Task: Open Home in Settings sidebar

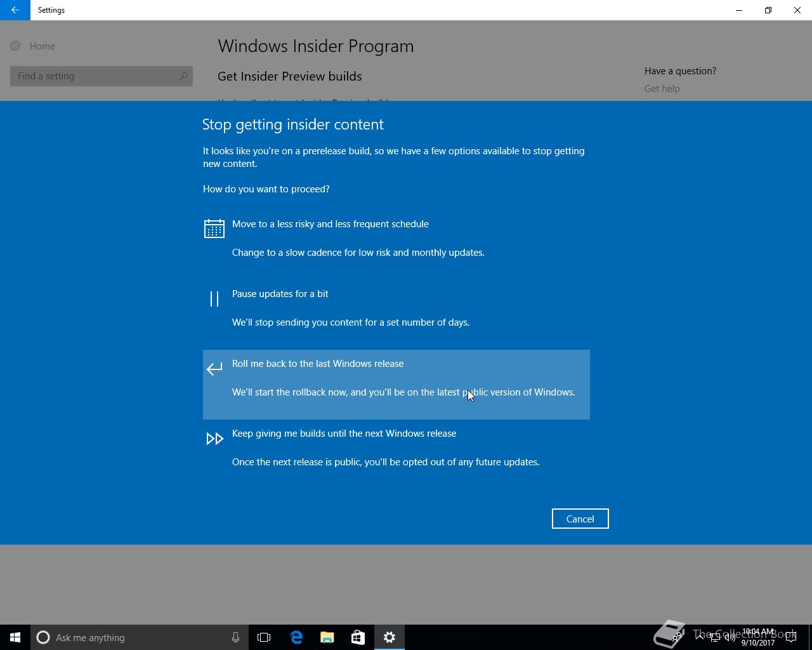Action: click(42, 46)
